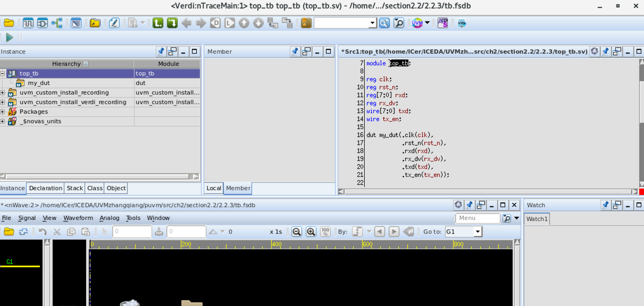Switch to the Declaration tab
644x306 pixels.
45,188
